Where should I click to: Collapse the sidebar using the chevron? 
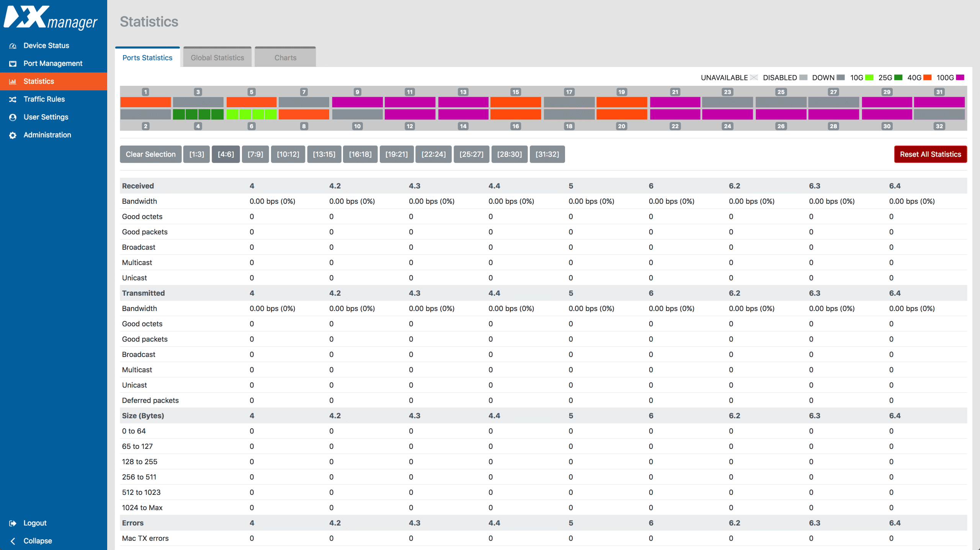pos(13,541)
